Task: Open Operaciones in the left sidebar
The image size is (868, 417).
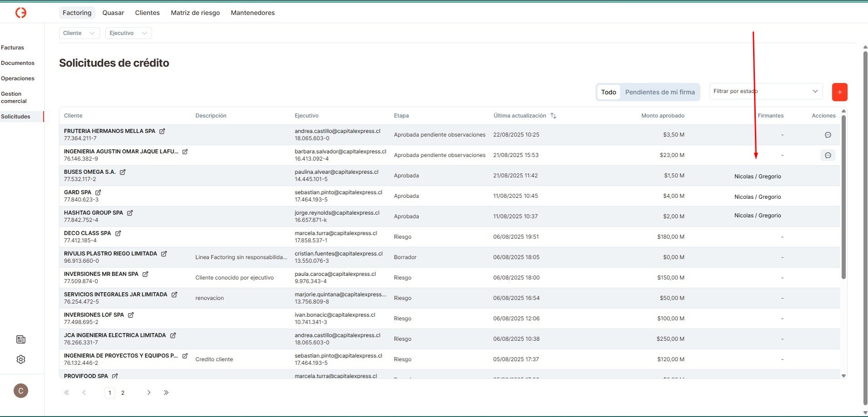Action: (x=18, y=78)
